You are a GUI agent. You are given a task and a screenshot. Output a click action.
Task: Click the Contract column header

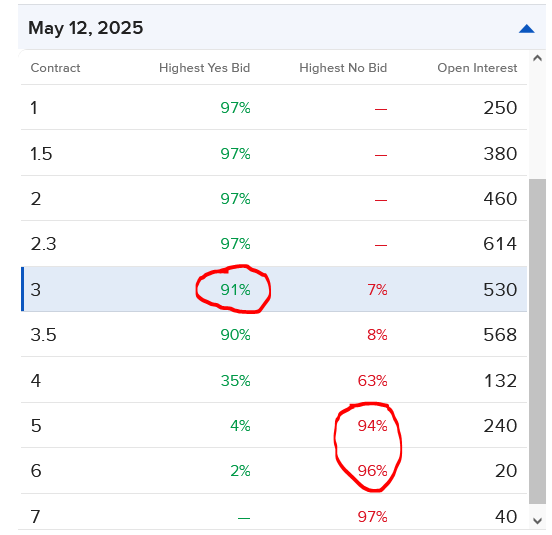[55, 68]
